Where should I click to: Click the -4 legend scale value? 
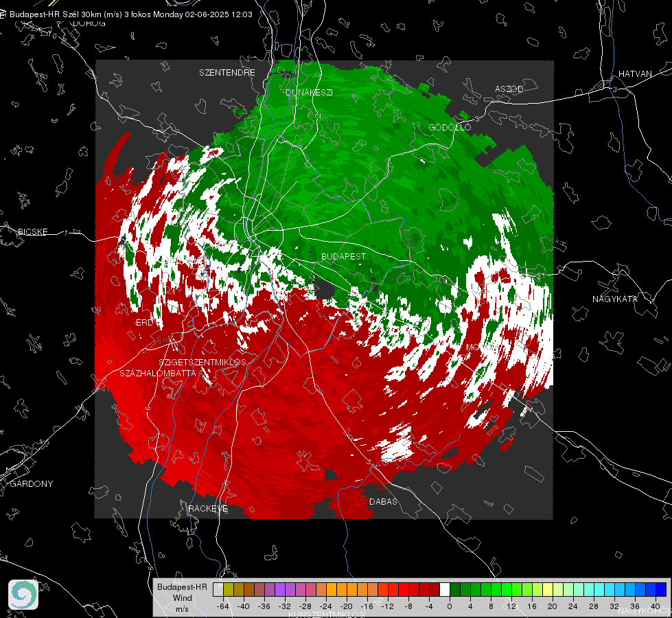[x=429, y=606]
